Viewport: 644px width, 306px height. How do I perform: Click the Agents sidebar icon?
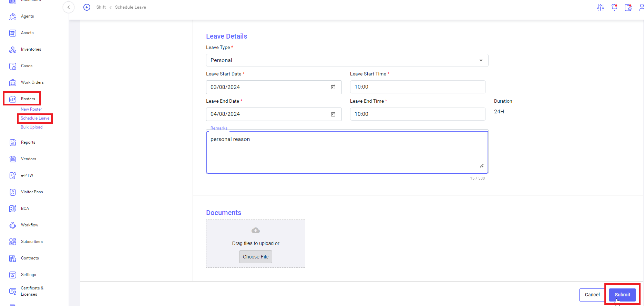[x=13, y=17]
